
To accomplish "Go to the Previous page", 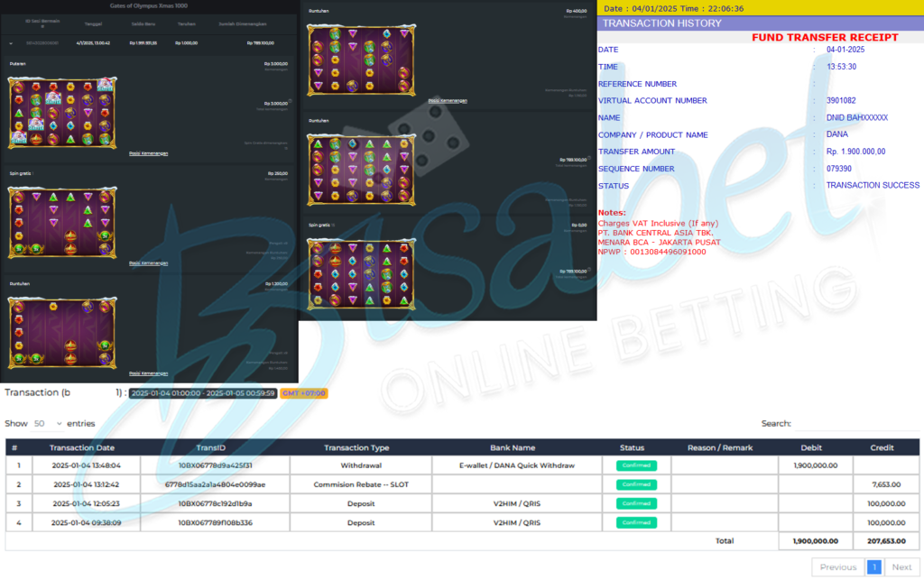I will click(x=838, y=567).
